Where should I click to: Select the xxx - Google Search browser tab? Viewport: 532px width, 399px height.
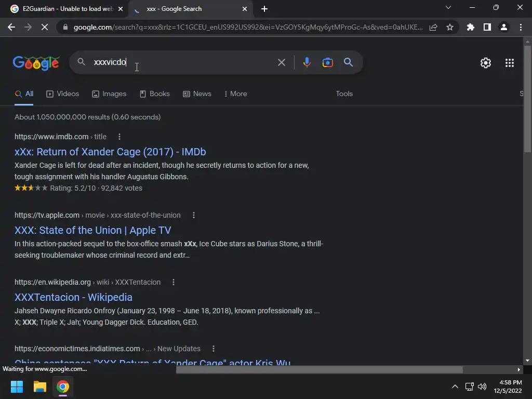(190, 9)
